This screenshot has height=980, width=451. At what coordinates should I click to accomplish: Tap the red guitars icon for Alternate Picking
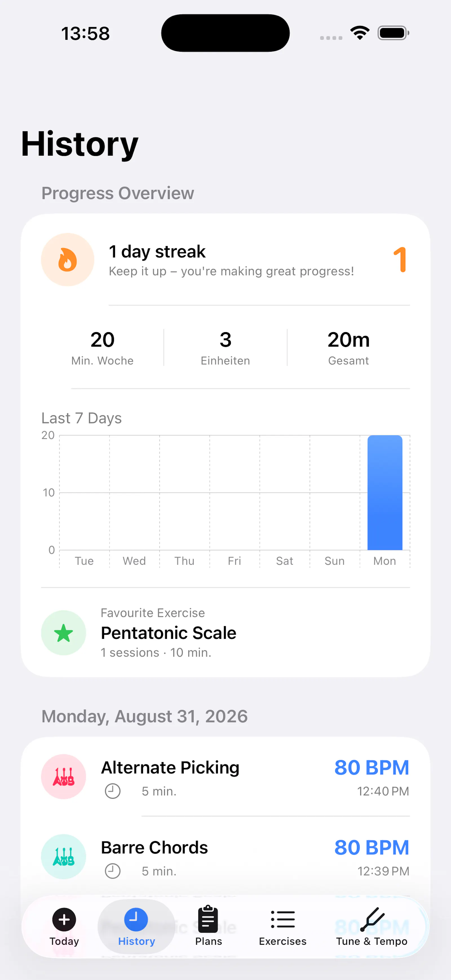coord(63,776)
